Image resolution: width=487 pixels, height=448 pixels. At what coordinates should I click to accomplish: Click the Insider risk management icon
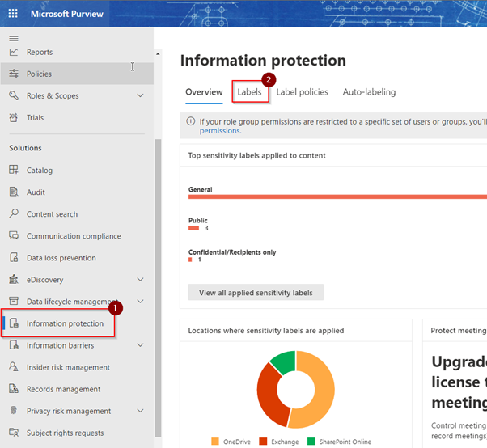pyautogui.click(x=13, y=367)
